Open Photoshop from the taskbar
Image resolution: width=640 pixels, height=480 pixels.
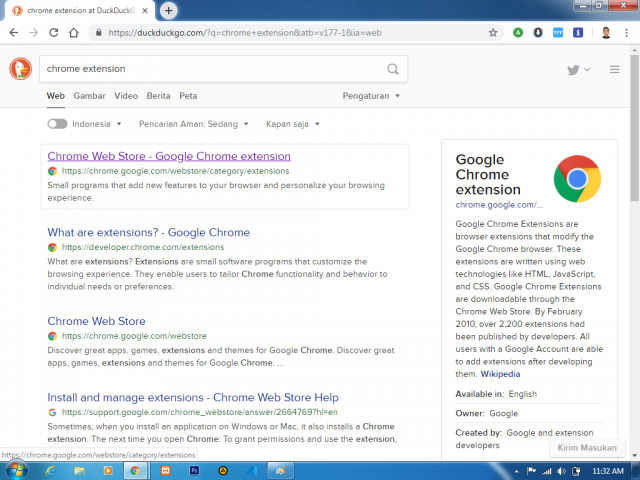point(194,469)
